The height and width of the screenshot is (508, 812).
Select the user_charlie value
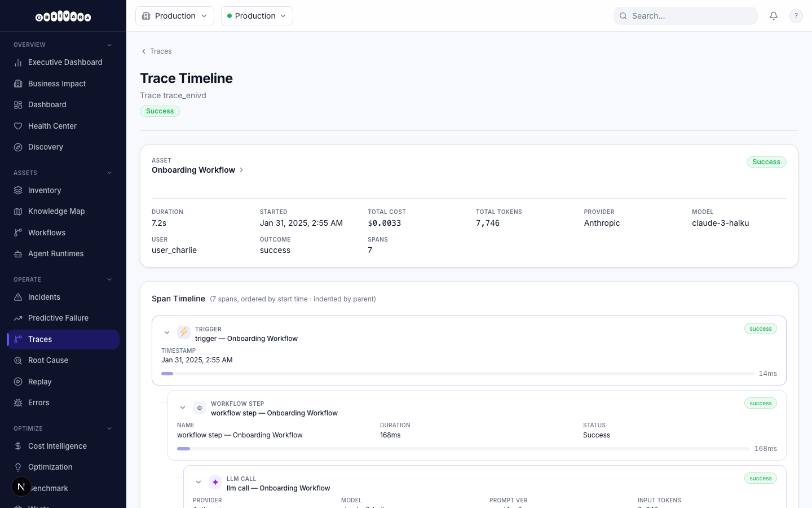pos(174,250)
